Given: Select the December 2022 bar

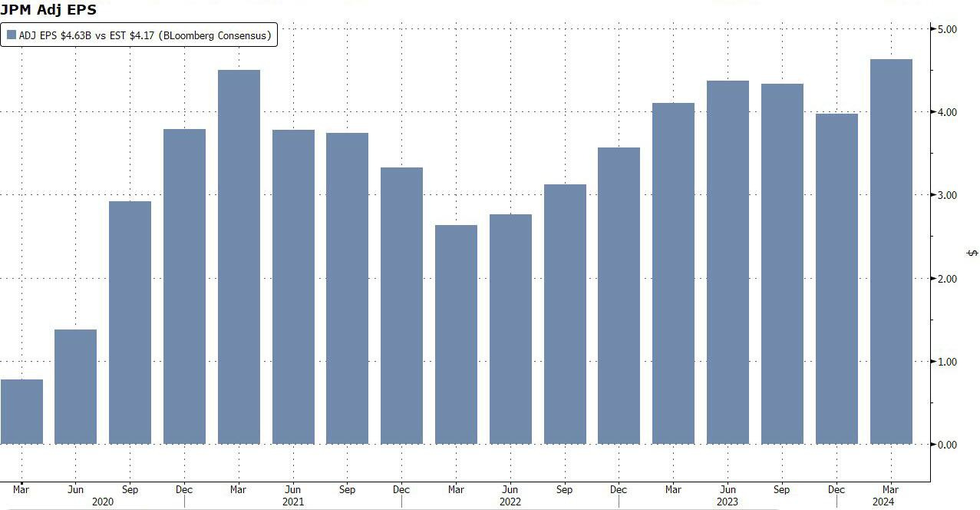Looking at the screenshot, I should 619,296.
